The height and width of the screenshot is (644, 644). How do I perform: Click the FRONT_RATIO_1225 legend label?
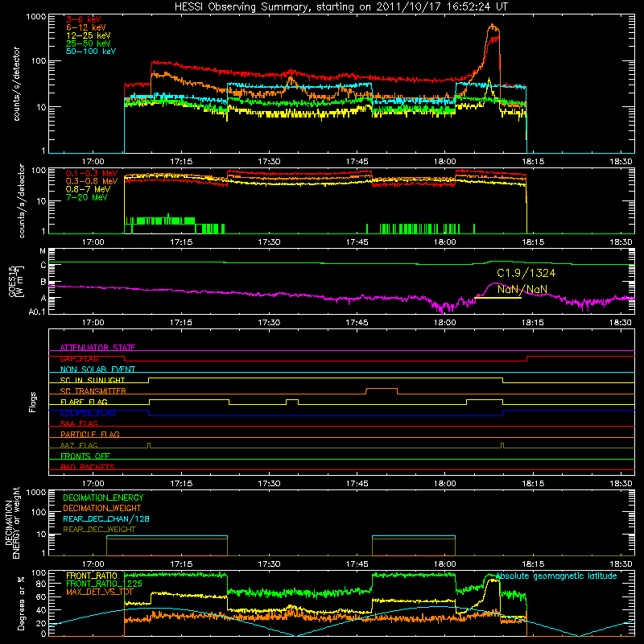point(104,584)
